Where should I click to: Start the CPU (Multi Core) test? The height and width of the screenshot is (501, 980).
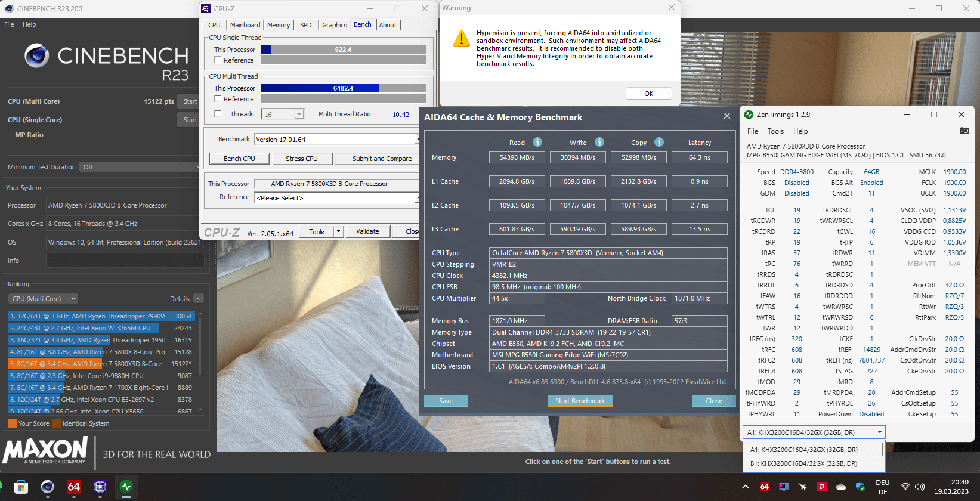pos(190,101)
